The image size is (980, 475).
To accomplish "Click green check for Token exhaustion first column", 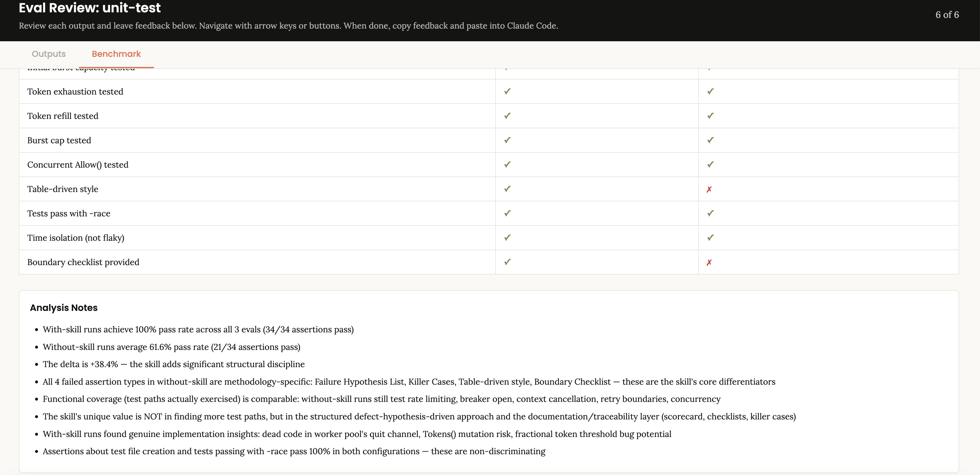I will click(x=507, y=91).
